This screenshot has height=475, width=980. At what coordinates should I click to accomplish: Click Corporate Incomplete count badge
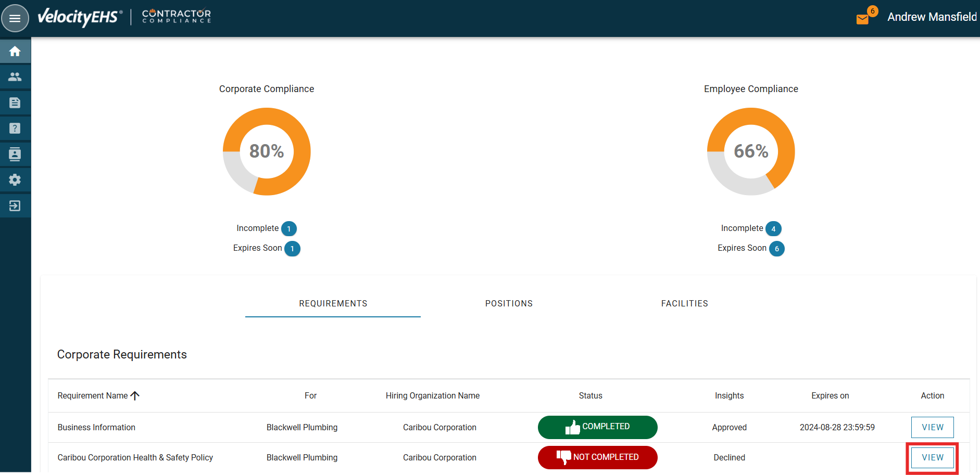coord(289,229)
